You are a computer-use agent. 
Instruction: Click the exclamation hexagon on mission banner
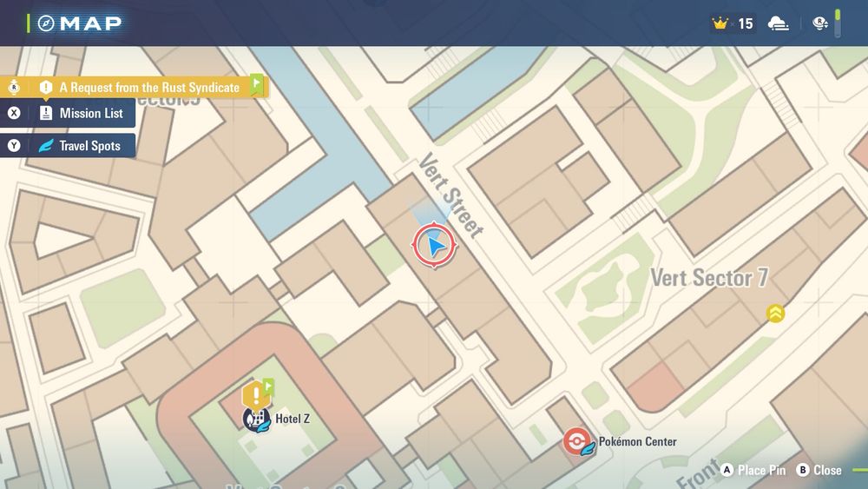pos(46,87)
